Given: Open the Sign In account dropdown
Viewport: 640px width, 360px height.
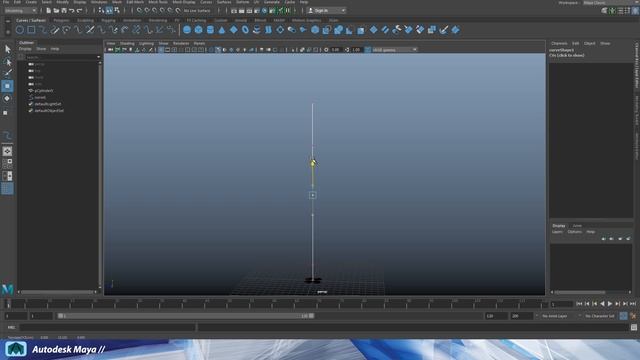Looking at the screenshot, I should (x=327, y=11).
